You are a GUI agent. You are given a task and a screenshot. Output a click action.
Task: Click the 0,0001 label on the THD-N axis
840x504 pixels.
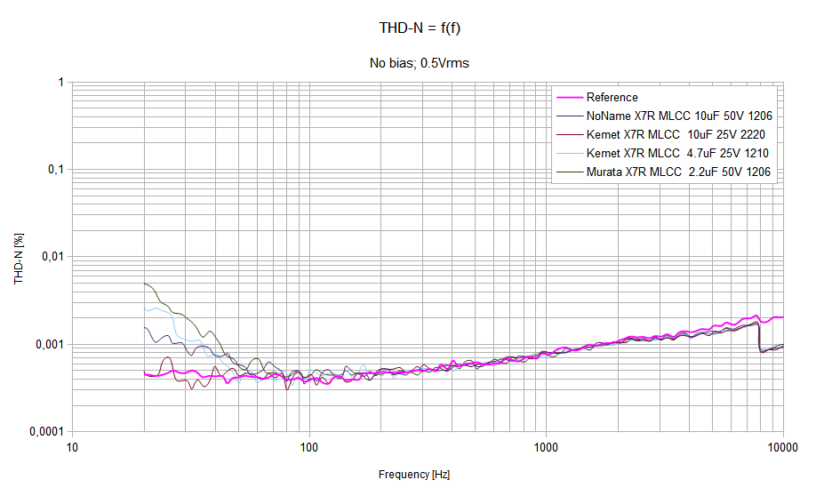pyautogui.click(x=46, y=431)
